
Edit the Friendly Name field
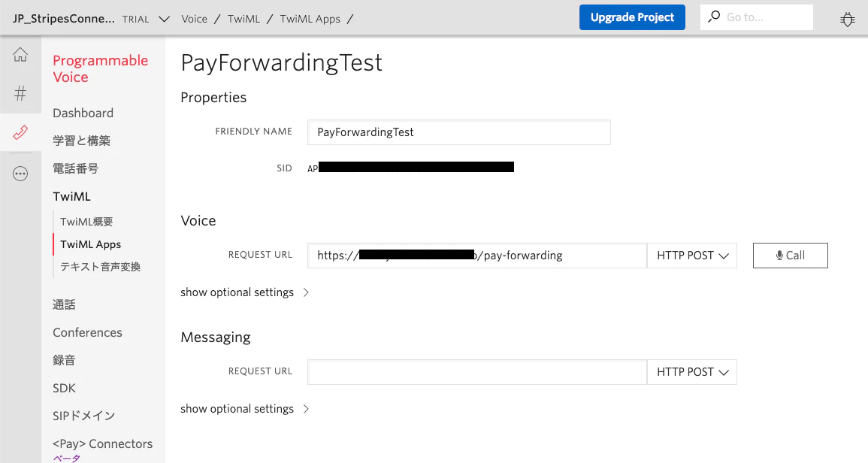[x=459, y=132]
